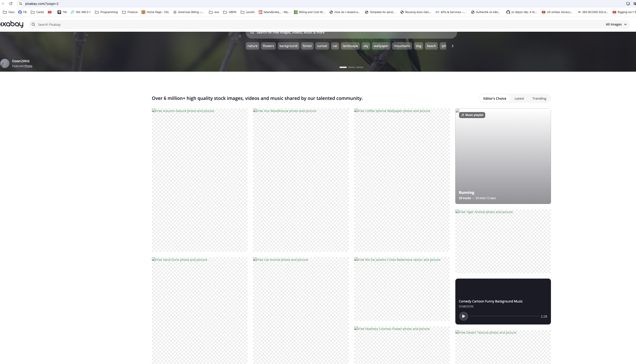The width and height of the screenshot is (636, 364).
Task: Click the Pixabay logo
Action: [11, 24]
